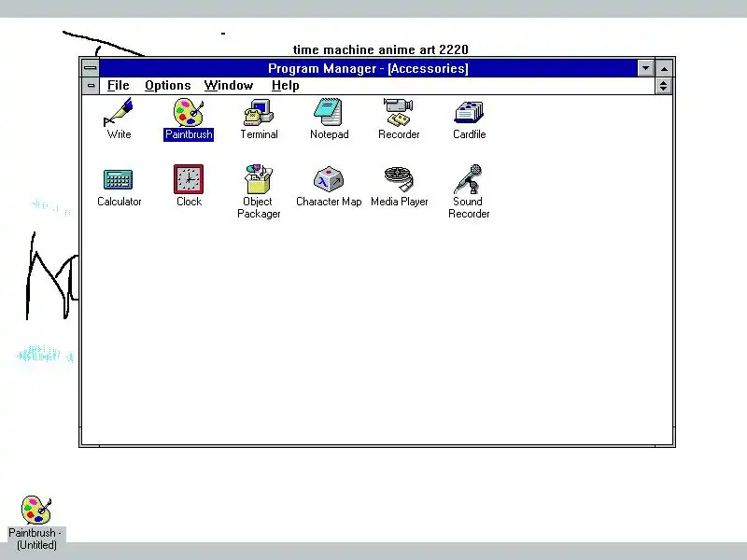Click the "Terminal" label text
Image resolution: width=747 pixels, height=560 pixels.
pos(259,134)
